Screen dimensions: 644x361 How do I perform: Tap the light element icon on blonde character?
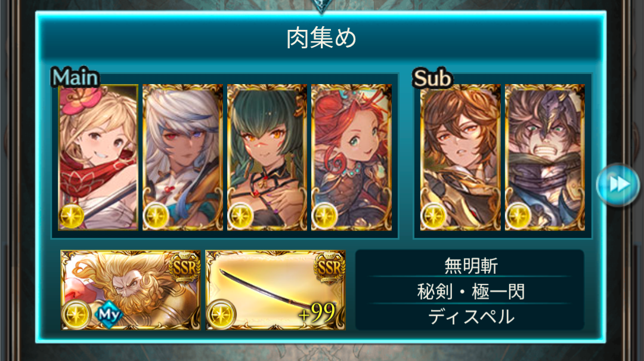pos(72,216)
